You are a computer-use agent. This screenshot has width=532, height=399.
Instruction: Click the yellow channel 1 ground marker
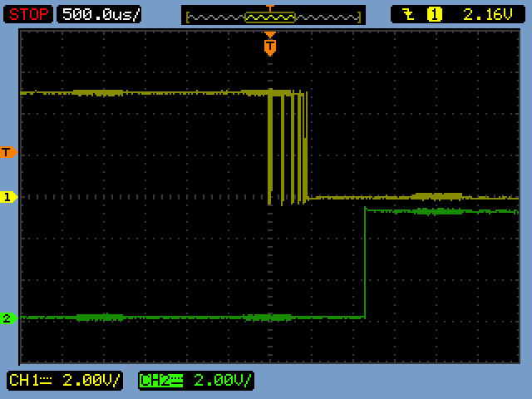[x=8, y=197]
